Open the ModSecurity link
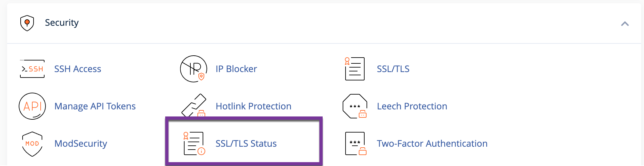Screen dimensions: 644x166 click(x=81, y=143)
